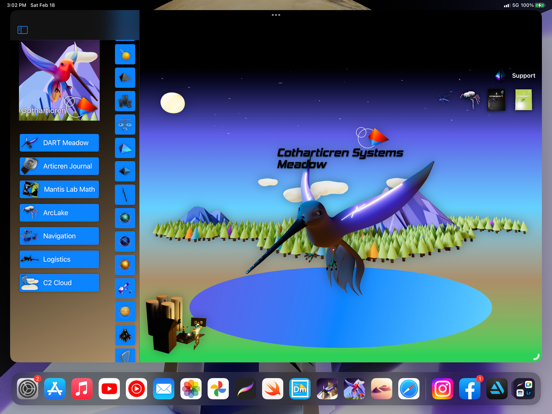The width and height of the screenshot is (552, 414).
Task: Open Safari browser from dock
Action: 409,389
